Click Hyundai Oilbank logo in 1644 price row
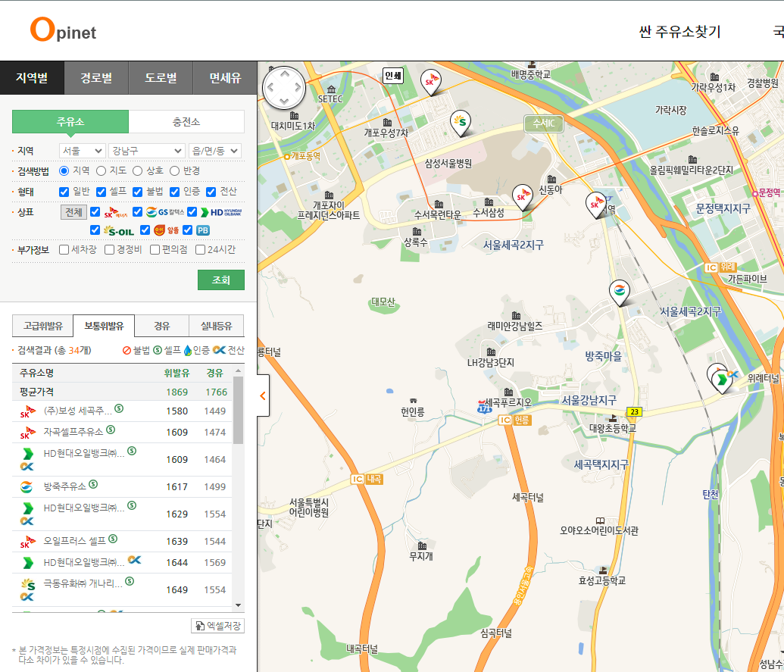The image size is (784, 672). pyautogui.click(x=28, y=563)
